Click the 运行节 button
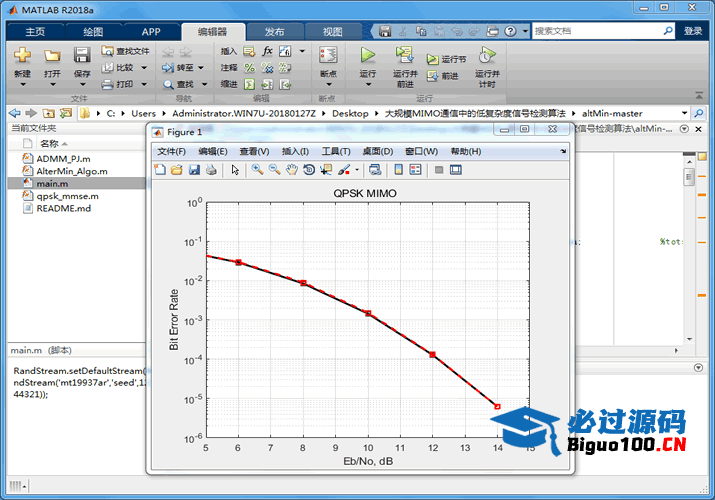Screen dimensions: 715x500 click(446, 59)
